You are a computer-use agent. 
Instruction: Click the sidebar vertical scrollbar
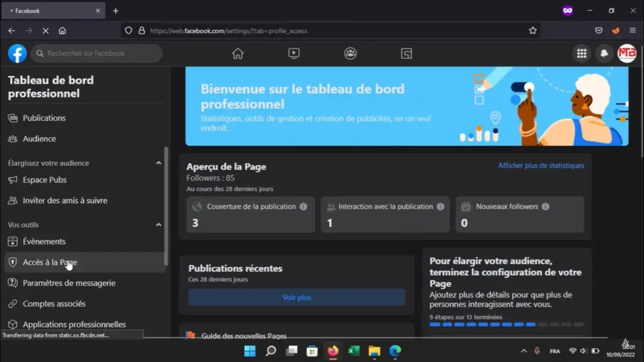(x=166, y=206)
